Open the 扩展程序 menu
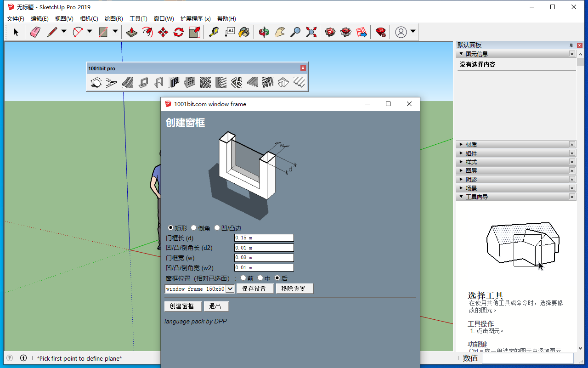The image size is (588, 368). point(195,19)
